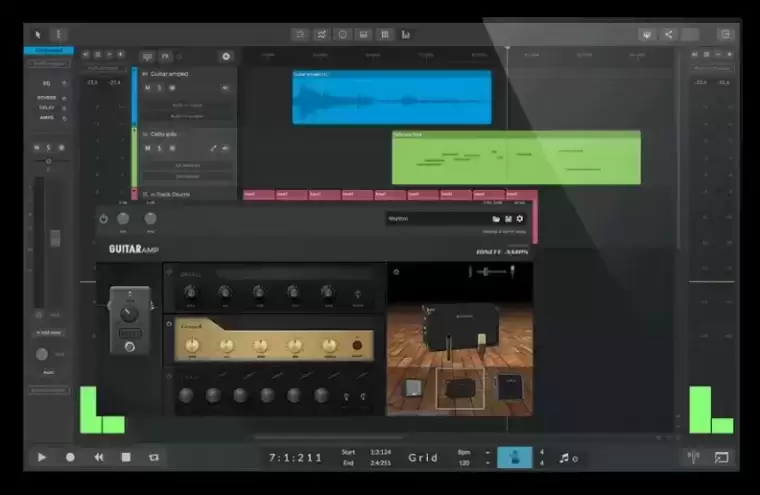Open first dropdown under Cello solo track

(x=188, y=165)
